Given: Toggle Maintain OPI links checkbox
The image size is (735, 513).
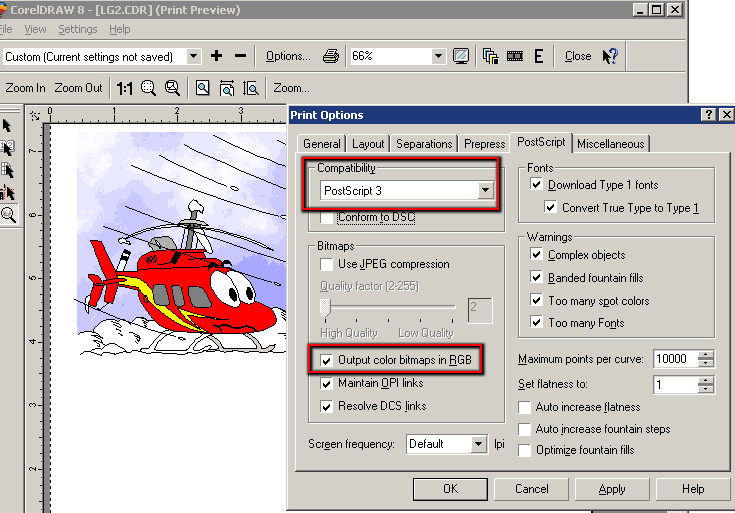Looking at the screenshot, I should point(326,383).
